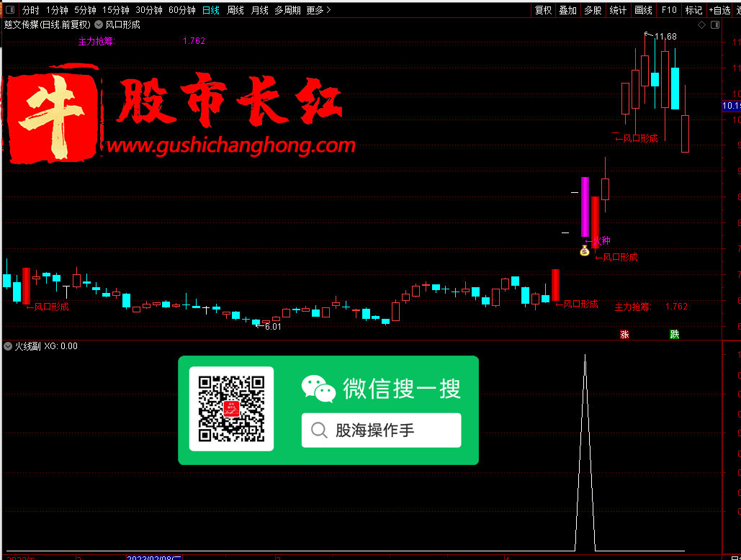Switch to 周线 weekly chart
741x560 pixels.
click(235, 10)
